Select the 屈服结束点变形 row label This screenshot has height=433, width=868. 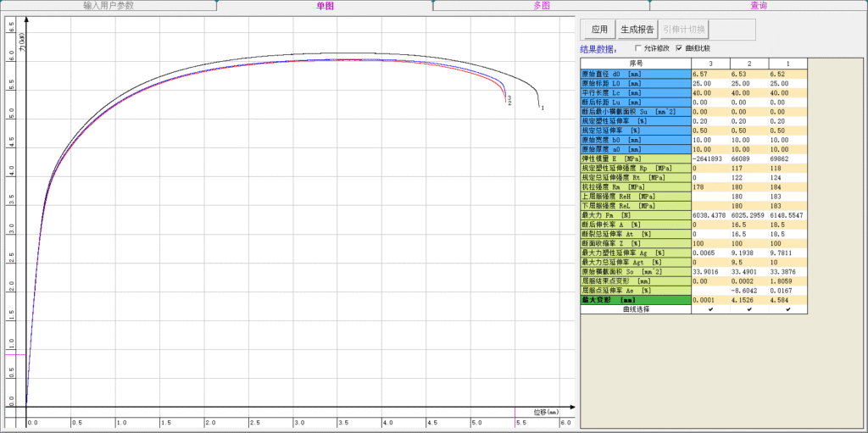pos(636,281)
